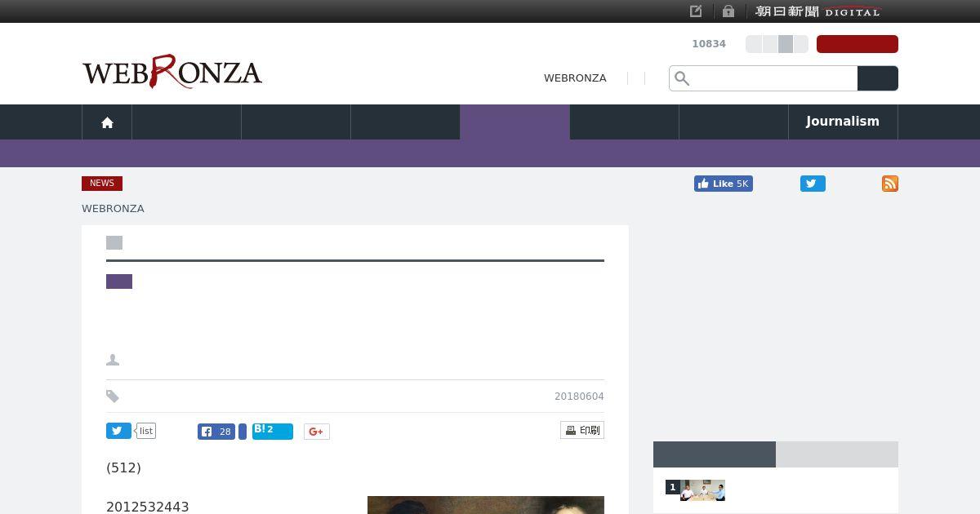980x514 pixels.
Task: Select the dark active ranking tab
Action: (715, 454)
